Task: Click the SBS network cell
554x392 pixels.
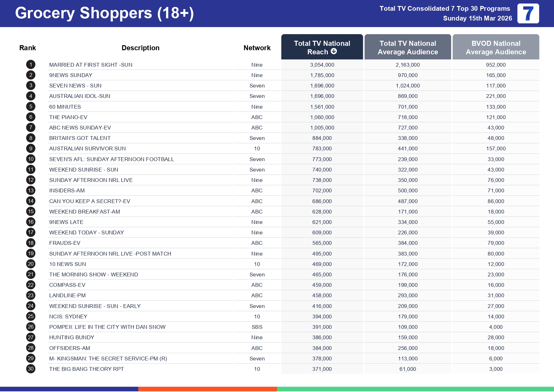Action: [257, 327]
